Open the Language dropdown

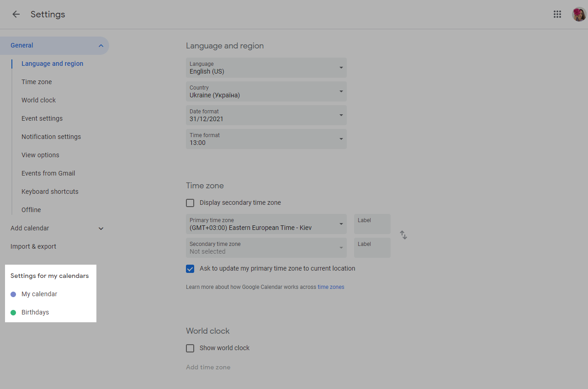point(266,68)
